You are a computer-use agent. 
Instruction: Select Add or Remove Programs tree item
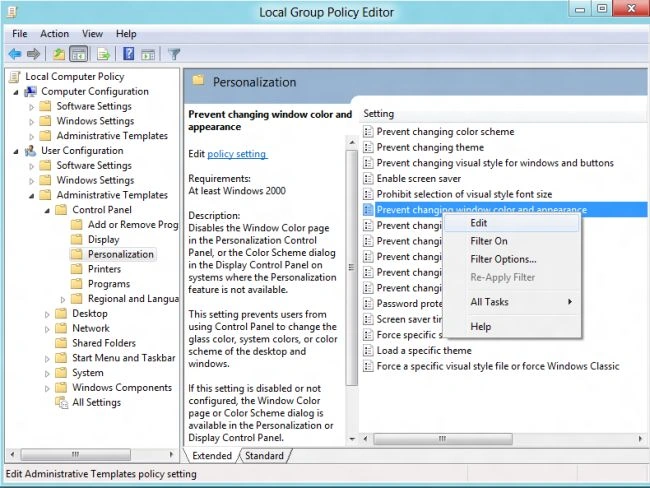[133, 225]
